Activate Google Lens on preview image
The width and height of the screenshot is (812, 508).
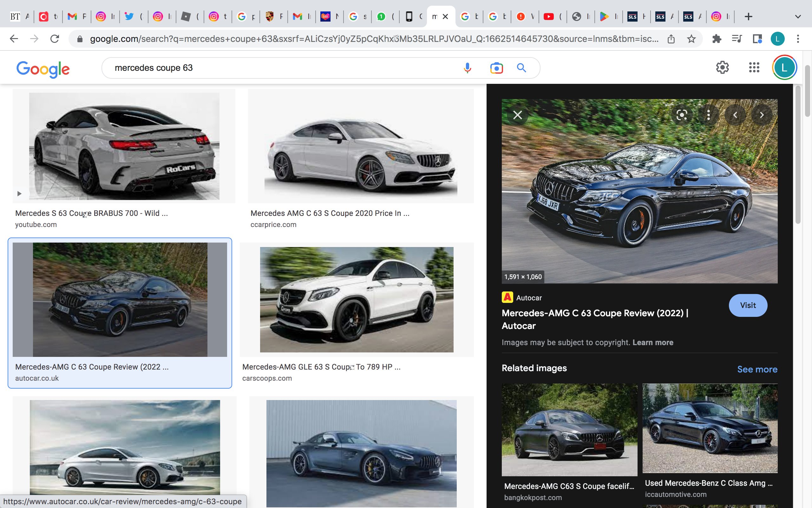(x=681, y=115)
